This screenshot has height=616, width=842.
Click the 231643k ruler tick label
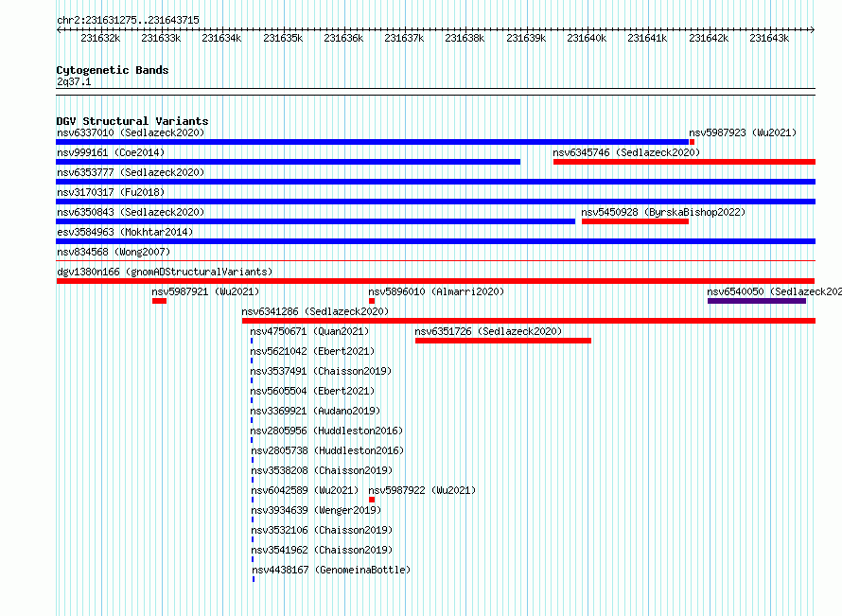pos(769,38)
